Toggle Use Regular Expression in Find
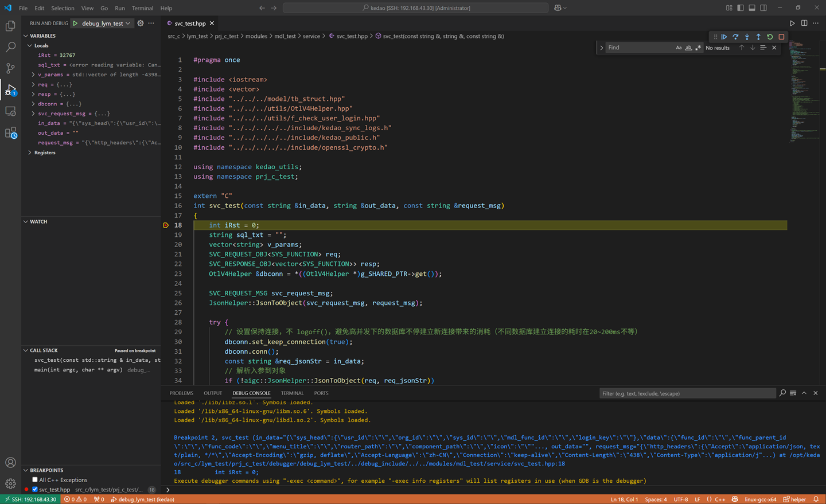Viewport: 826px width, 504px height. tap(698, 48)
